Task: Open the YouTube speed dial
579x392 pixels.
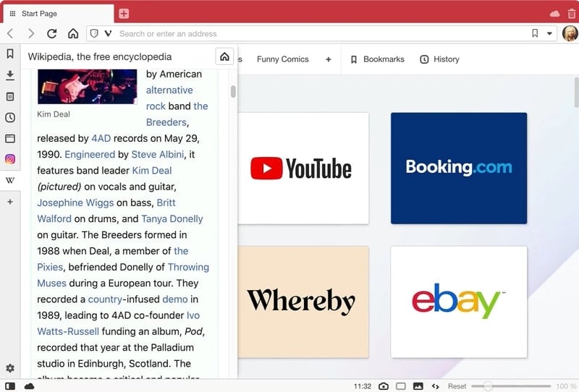Action: pyautogui.click(x=303, y=169)
